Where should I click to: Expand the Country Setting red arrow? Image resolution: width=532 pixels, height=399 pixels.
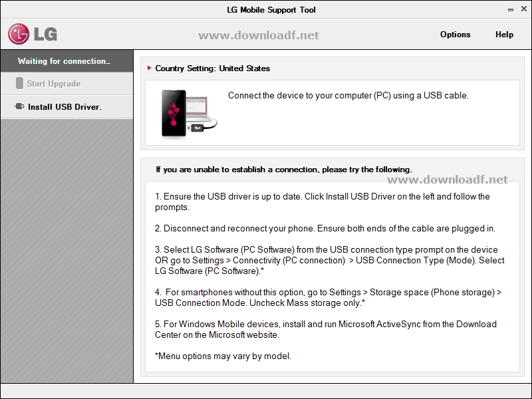click(149, 68)
